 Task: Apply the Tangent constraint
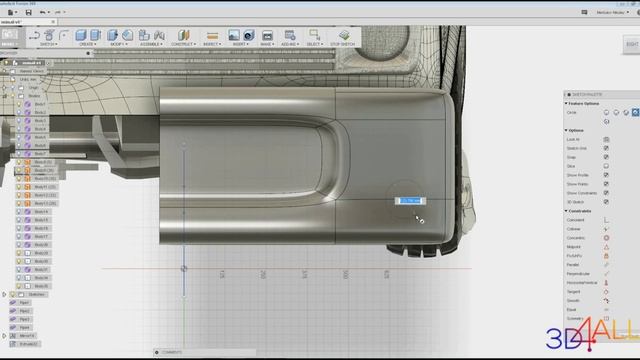click(606, 292)
